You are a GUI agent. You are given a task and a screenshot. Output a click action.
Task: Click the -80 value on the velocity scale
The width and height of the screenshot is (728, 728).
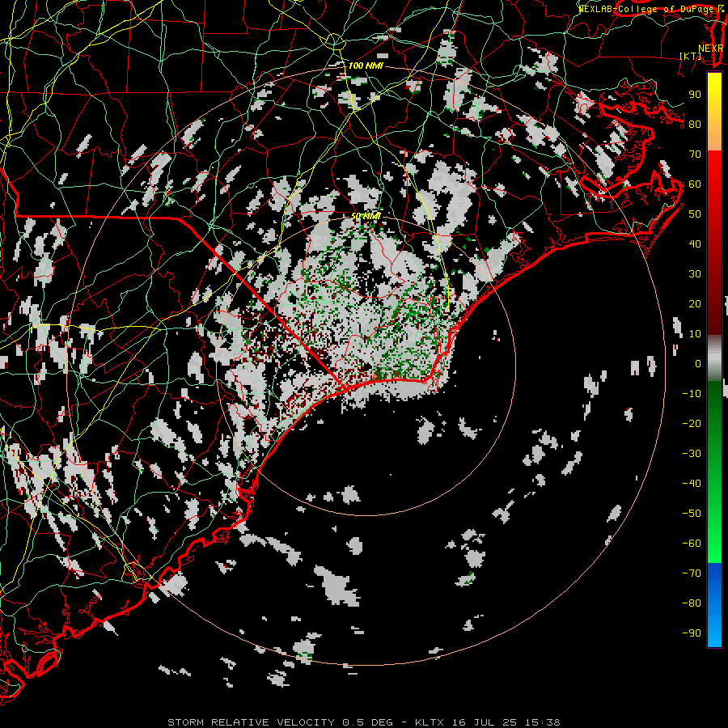692,603
